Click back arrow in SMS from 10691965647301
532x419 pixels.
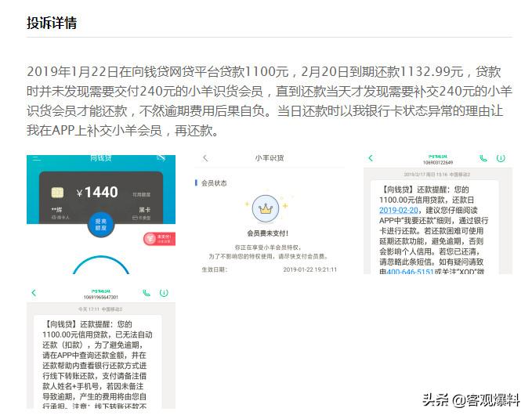click(34, 292)
